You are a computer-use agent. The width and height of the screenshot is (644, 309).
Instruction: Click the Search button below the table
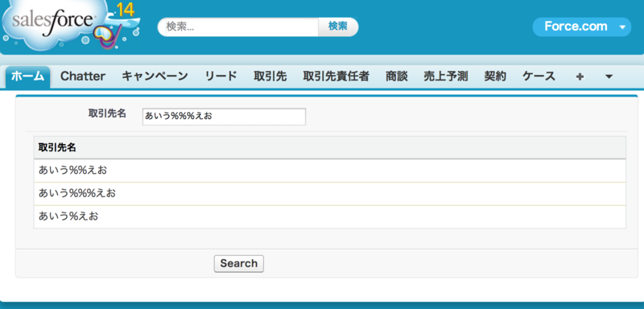pos(238,263)
